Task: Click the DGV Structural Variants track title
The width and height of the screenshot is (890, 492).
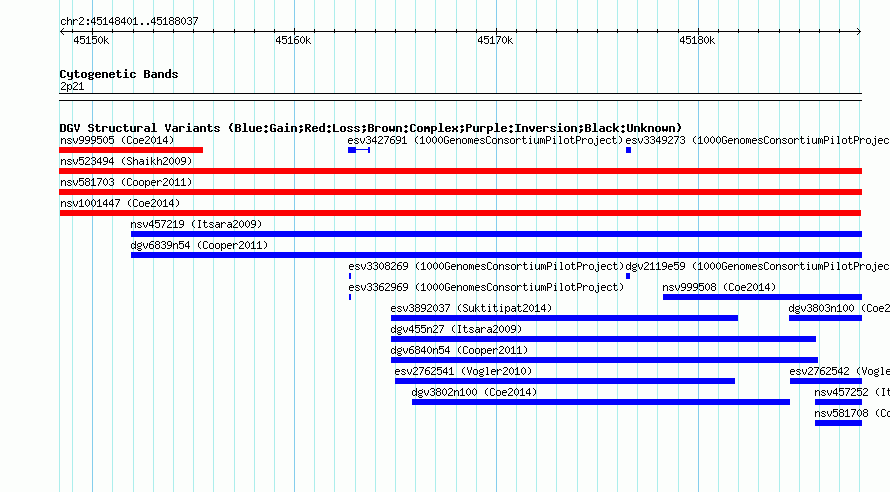Action: point(371,128)
